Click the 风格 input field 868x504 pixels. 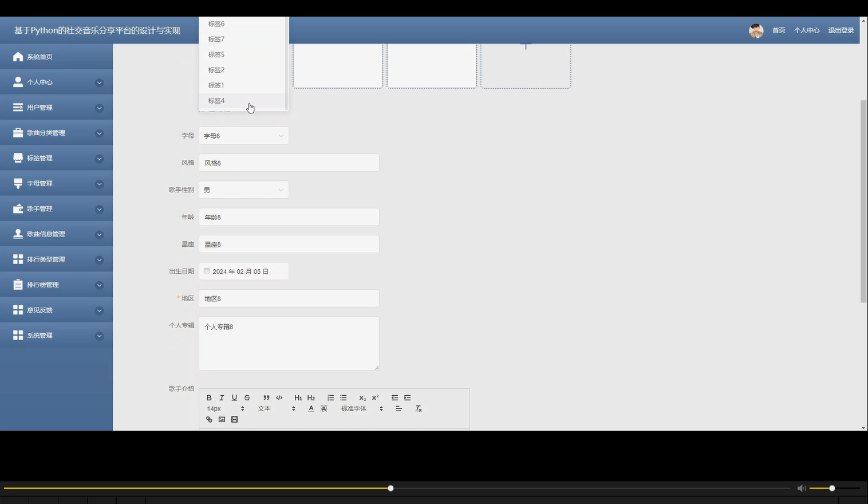coord(289,163)
